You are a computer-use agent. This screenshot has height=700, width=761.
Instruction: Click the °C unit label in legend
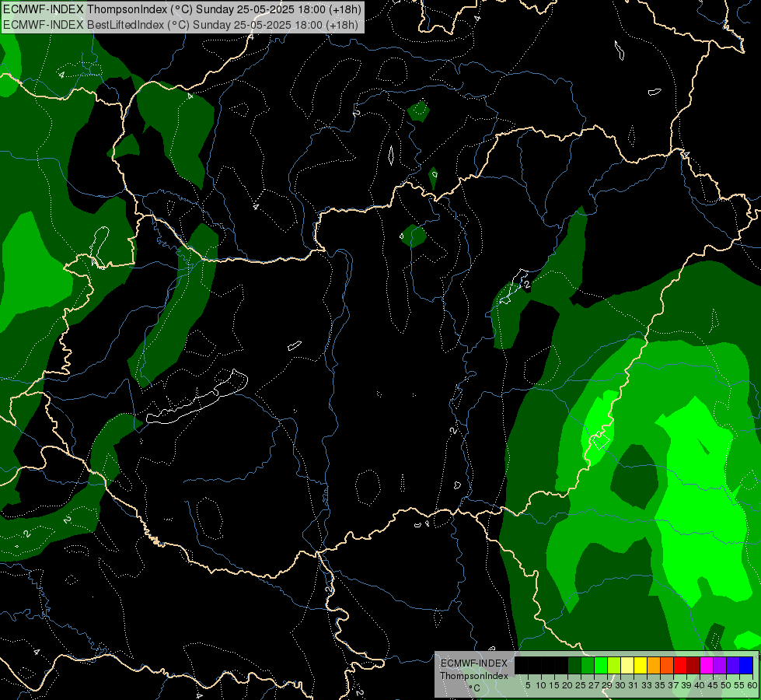point(475,688)
